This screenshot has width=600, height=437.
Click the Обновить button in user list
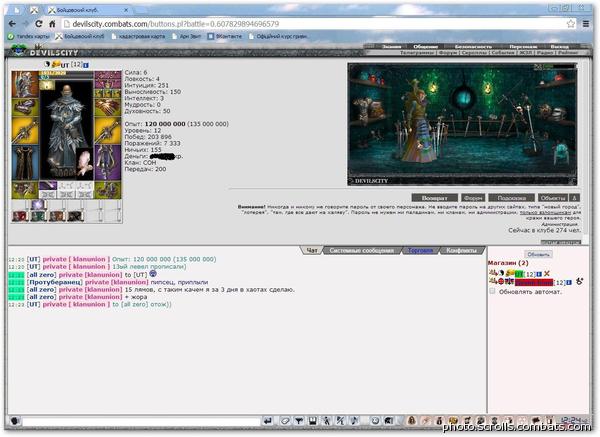point(538,254)
